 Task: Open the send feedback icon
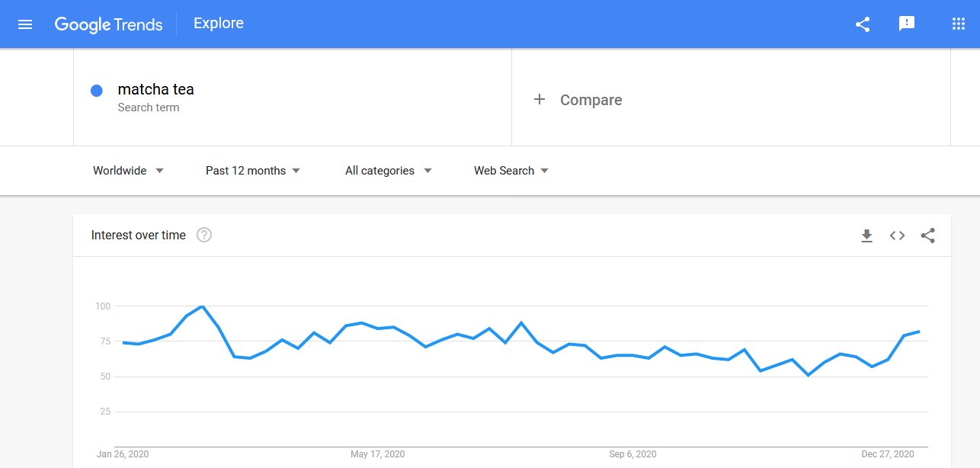coord(907,24)
